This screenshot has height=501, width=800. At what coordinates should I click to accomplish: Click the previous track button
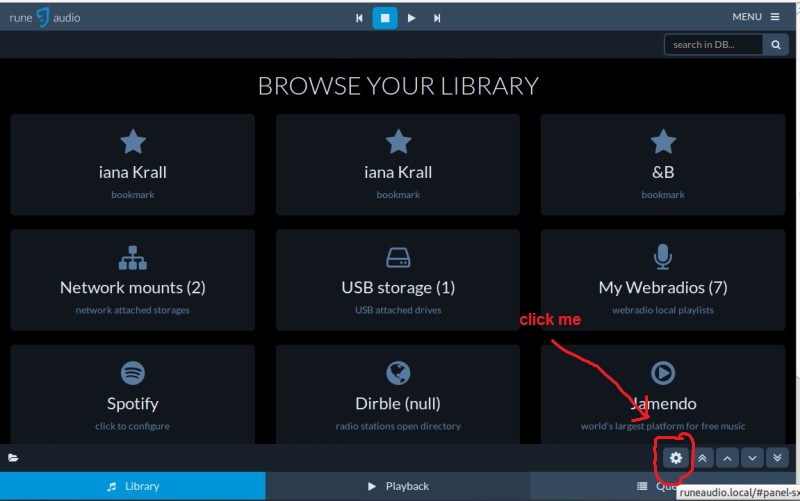tap(359, 18)
